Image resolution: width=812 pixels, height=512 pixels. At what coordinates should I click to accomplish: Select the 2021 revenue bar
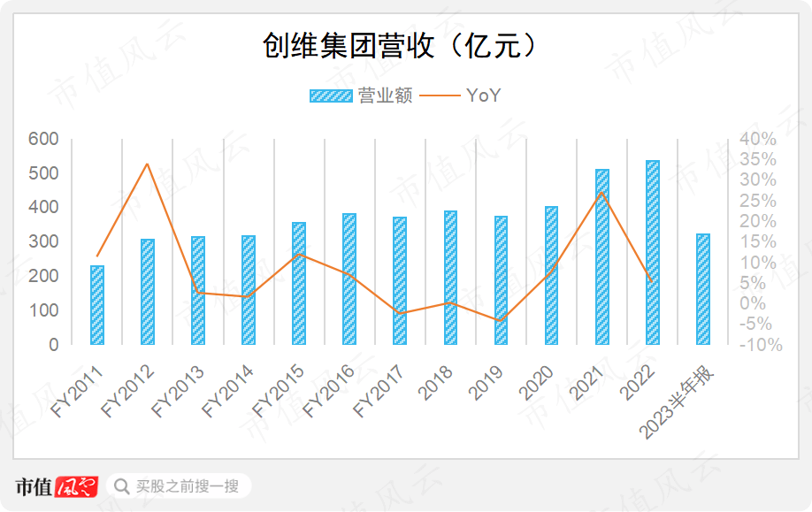(602, 256)
